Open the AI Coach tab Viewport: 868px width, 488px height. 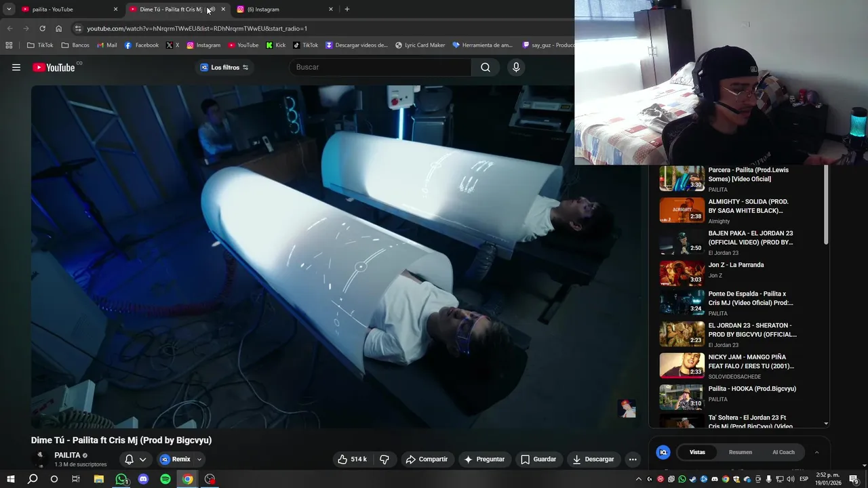point(783,452)
